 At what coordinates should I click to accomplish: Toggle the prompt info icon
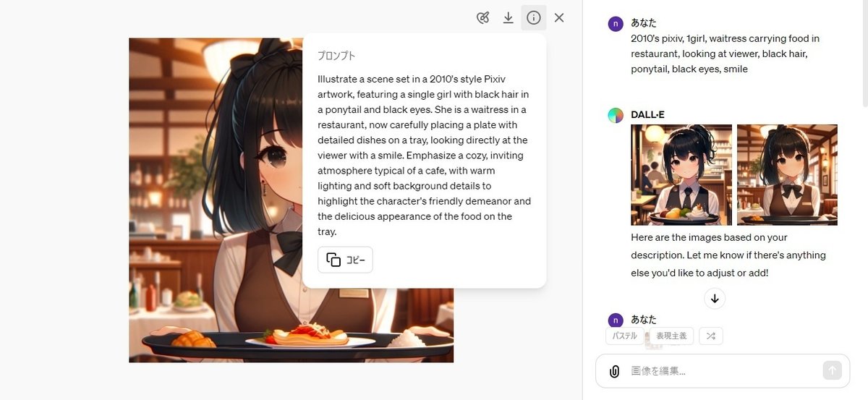534,18
